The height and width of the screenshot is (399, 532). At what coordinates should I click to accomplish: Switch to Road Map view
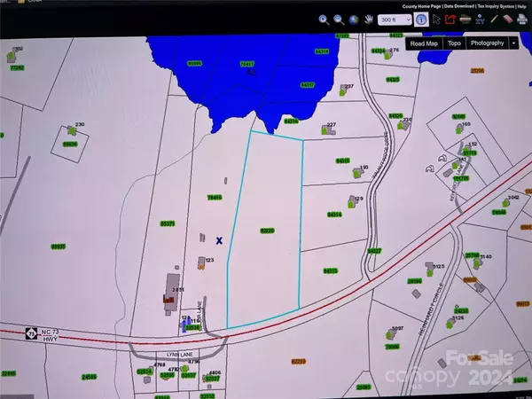(424, 43)
